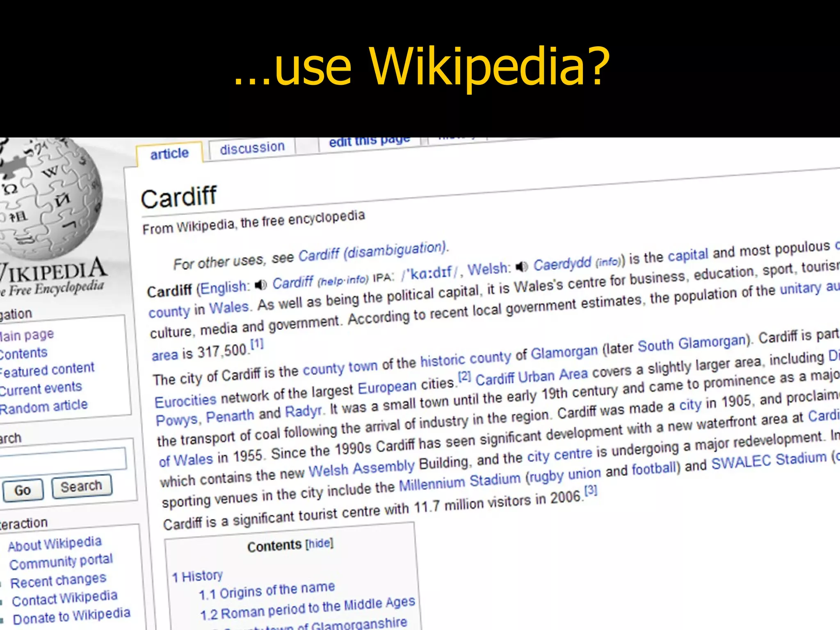Follow the county link at line start
Viewport: 840px width, 630px height.
(169, 312)
